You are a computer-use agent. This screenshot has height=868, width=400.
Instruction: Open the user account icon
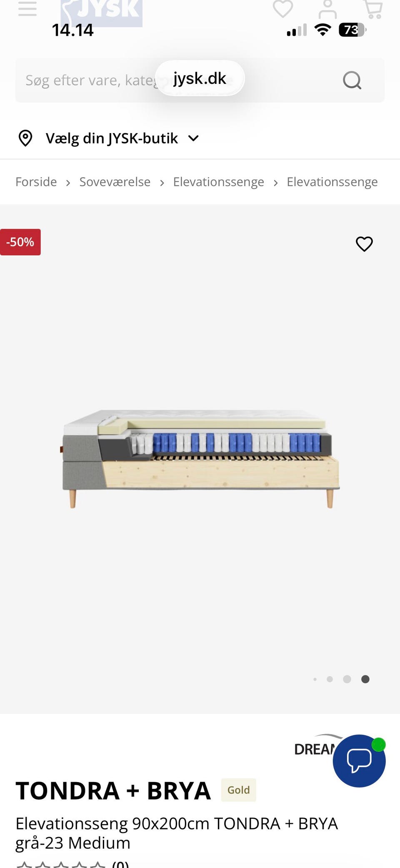click(x=328, y=10)
